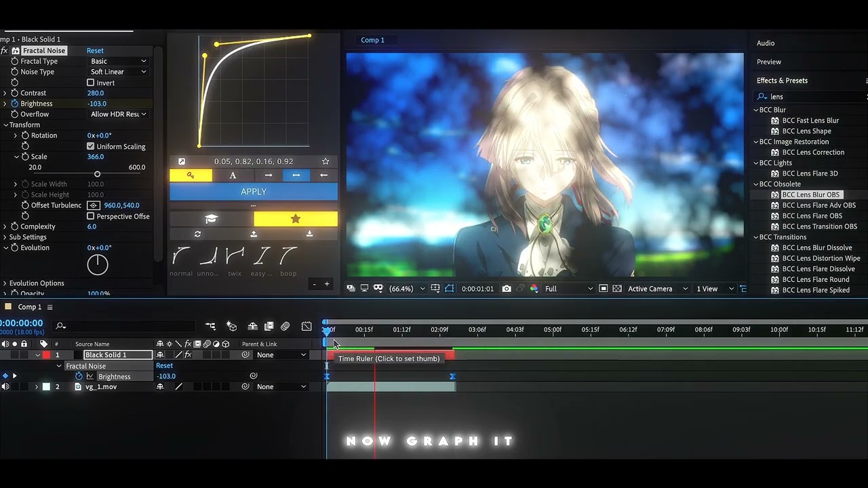The height and width of the screenshot is (488, 868).
Task: Click Reset next to Fractal Noise in timeline
Action: coord(164,366)
